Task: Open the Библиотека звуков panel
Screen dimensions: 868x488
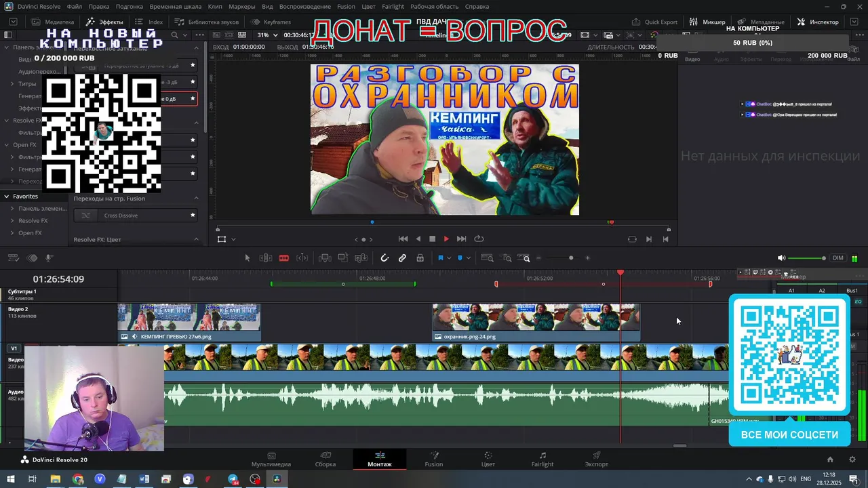Action: [205, 22]
